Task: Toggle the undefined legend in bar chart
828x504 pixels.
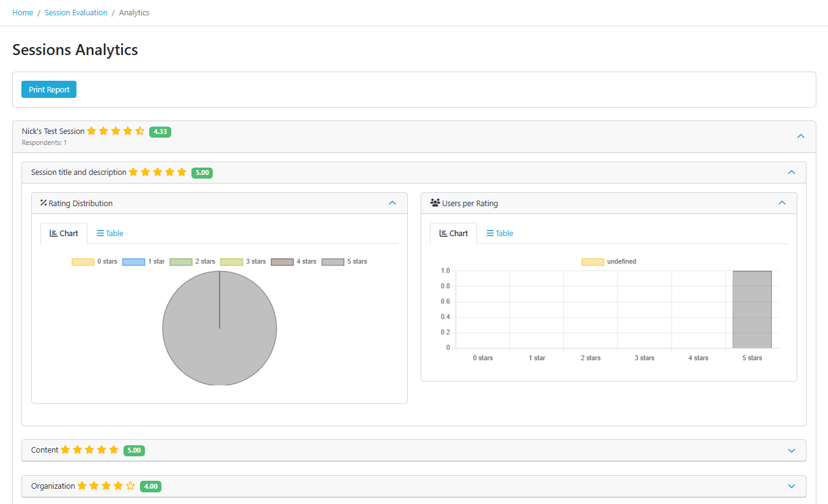Action: click(608, 262)
